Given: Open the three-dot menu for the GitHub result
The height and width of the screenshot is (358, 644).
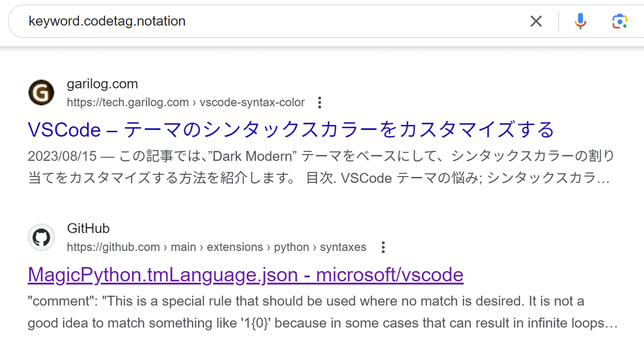Looking at the screenshot, I should (383, 246).
